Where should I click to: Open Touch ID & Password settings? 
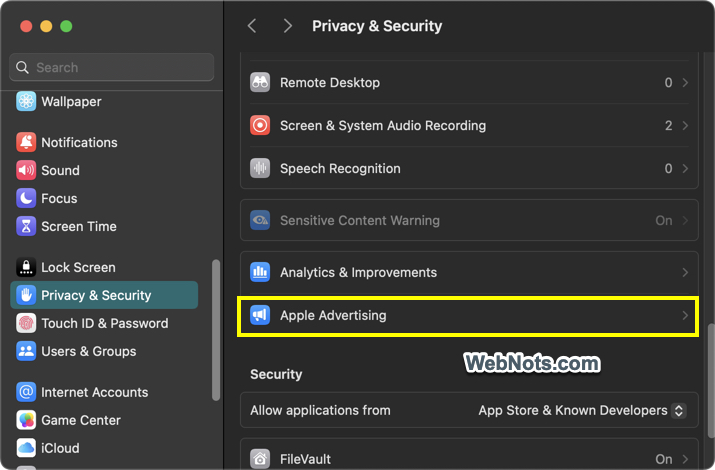(x=104, y=323)
